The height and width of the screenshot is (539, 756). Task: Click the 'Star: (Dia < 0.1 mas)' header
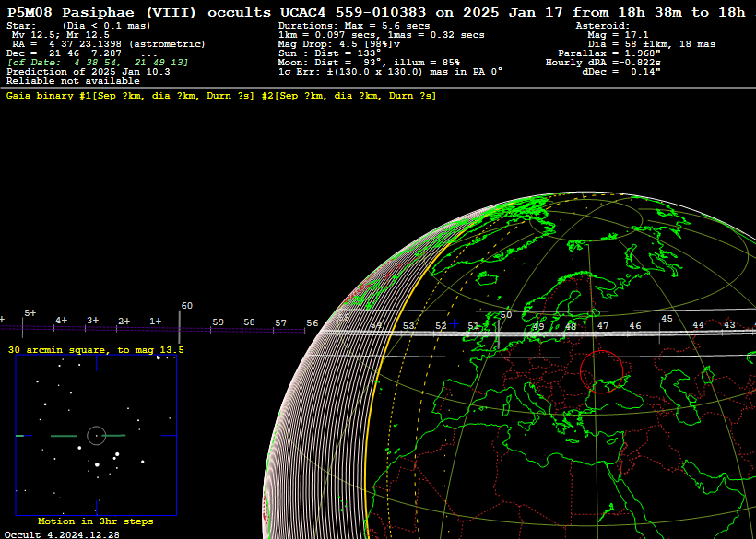click(x=78, y=26)
